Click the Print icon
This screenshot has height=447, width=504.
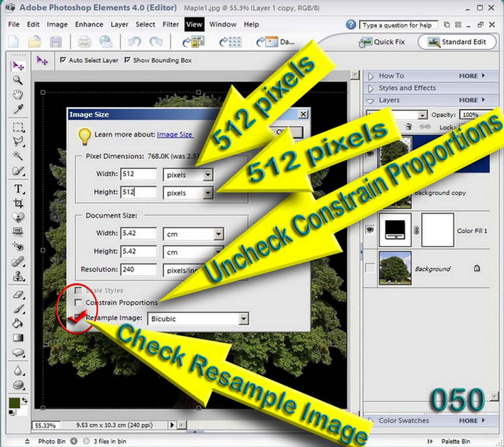pos(85,42)
